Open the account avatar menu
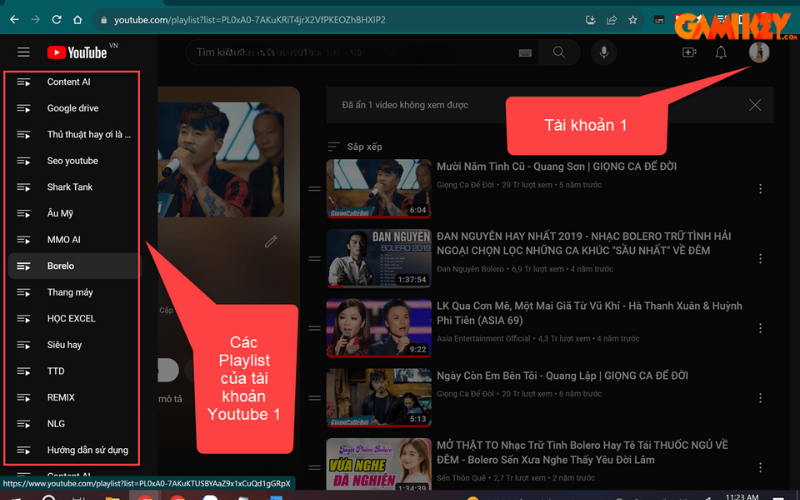The height and width of the screenshot is (500, 800). pyautogui.click(x=759, y=52)
